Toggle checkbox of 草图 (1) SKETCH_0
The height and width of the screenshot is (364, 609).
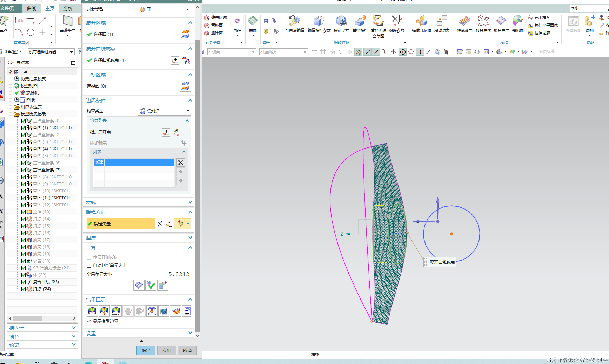pyautogui.click(x=24, y=128)
